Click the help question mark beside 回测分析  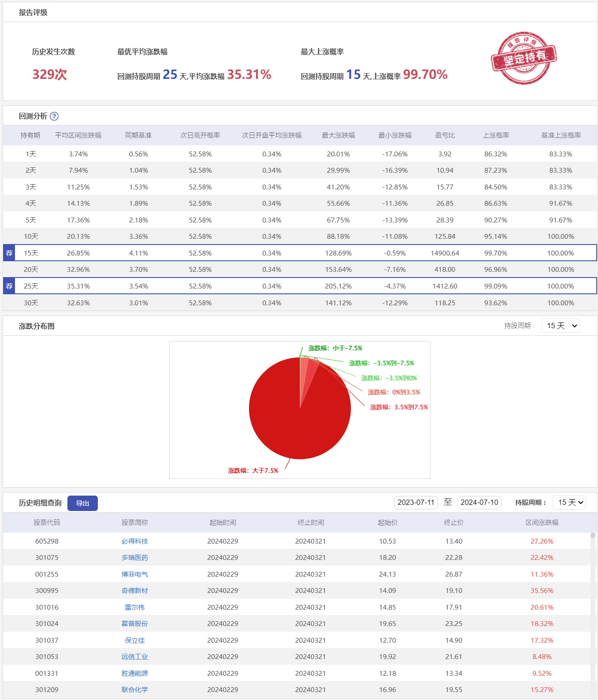54,116
